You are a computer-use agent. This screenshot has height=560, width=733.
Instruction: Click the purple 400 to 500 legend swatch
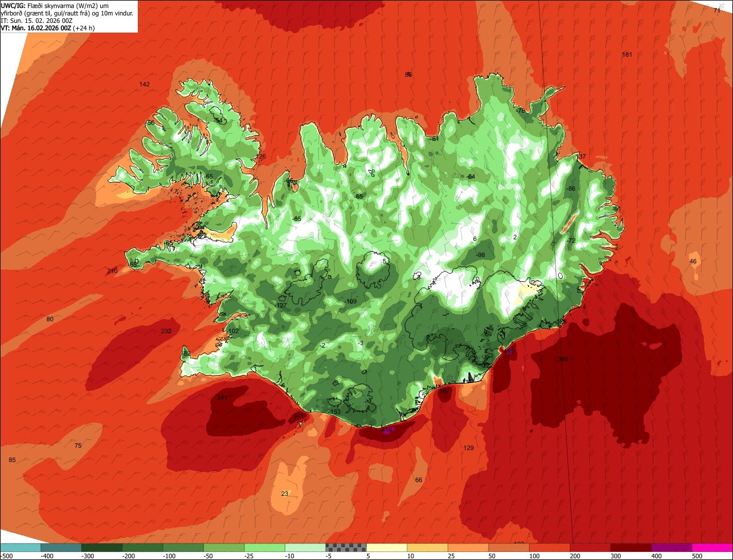pos(671,547)
